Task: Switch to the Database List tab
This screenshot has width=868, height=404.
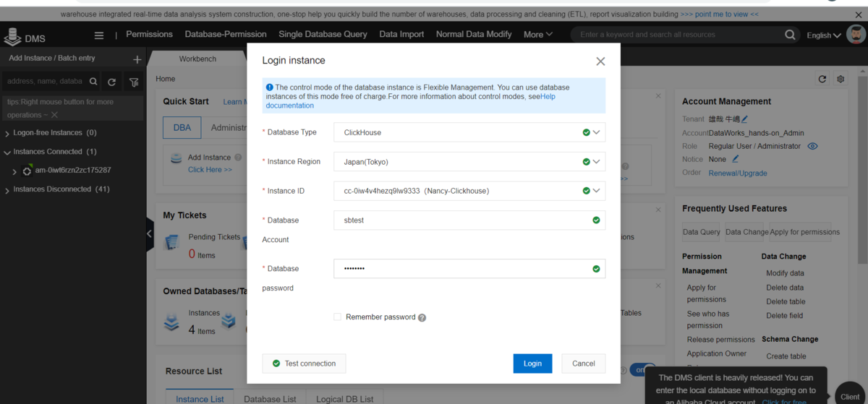Action: point(270,399)
